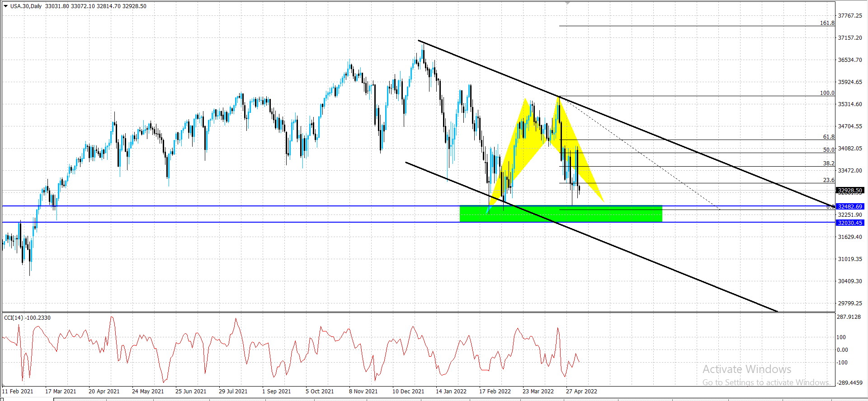This screenshot has height=401, width=868.
Task: Click the 100 level on CCI scale
Action: (x=841, y=337)
